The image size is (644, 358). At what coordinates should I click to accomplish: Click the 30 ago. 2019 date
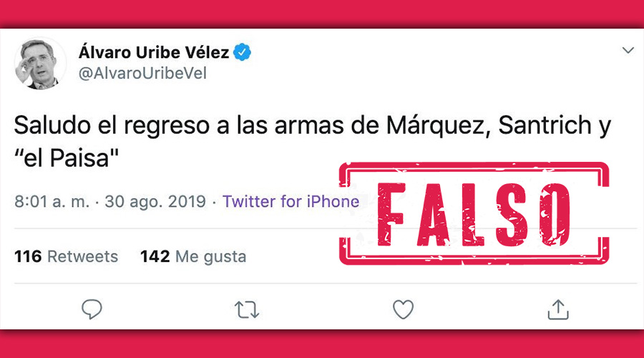coord(155,201)
